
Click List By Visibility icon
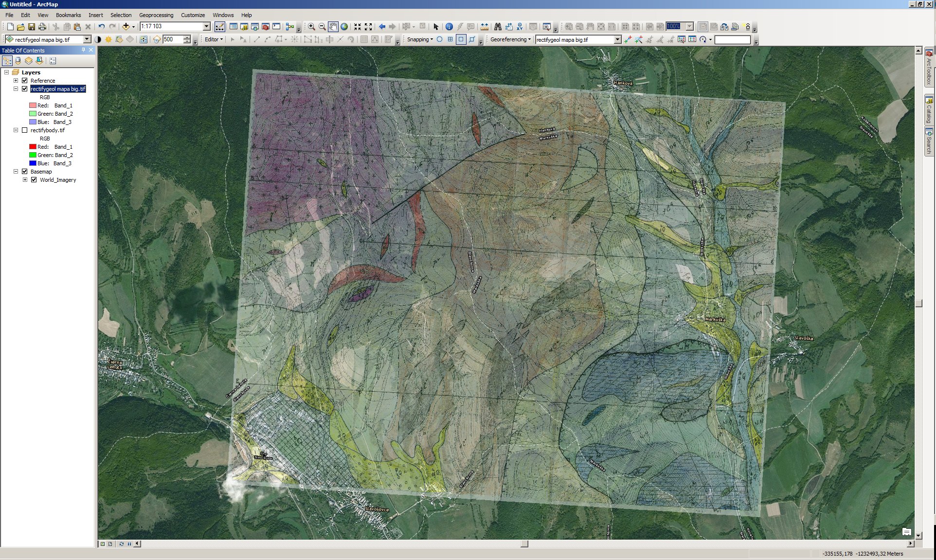pos(29,61)
